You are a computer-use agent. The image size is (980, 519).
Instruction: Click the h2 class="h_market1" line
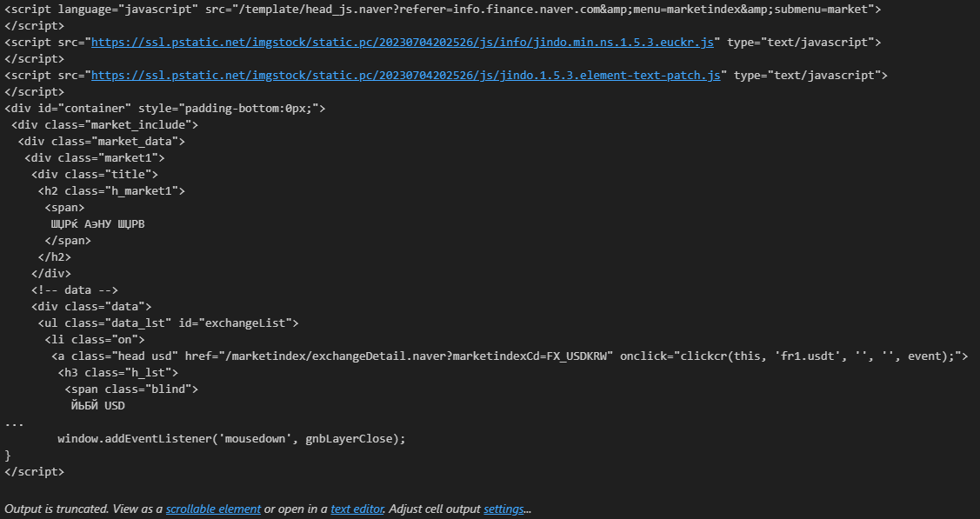[111, 190]
